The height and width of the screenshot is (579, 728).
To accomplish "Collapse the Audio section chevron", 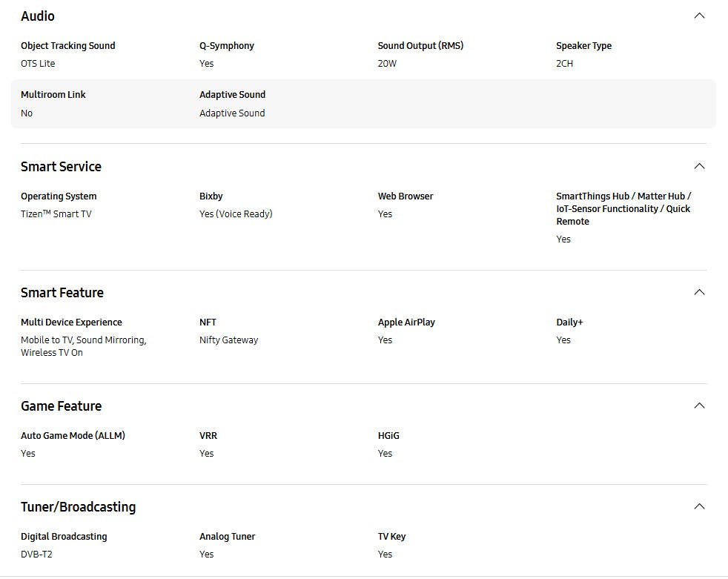I will click(698, 16).
